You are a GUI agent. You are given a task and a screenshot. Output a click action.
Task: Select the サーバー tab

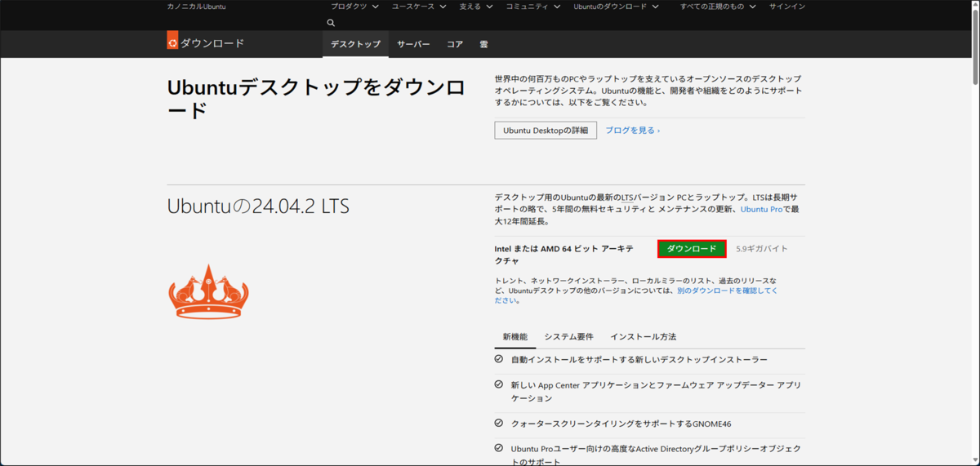[413, 44]
